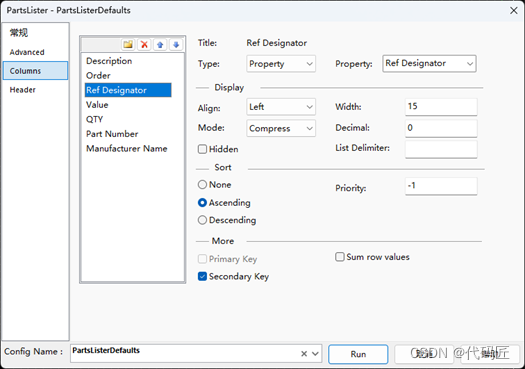Click the Width input field
Screen dimensions: 525x369
[x=441, y=107]
